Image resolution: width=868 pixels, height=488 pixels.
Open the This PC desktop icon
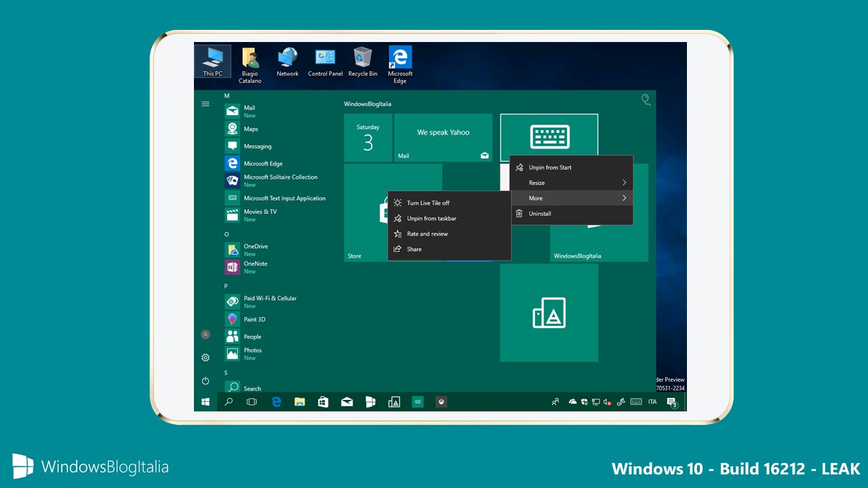click(x=213, y=62)
